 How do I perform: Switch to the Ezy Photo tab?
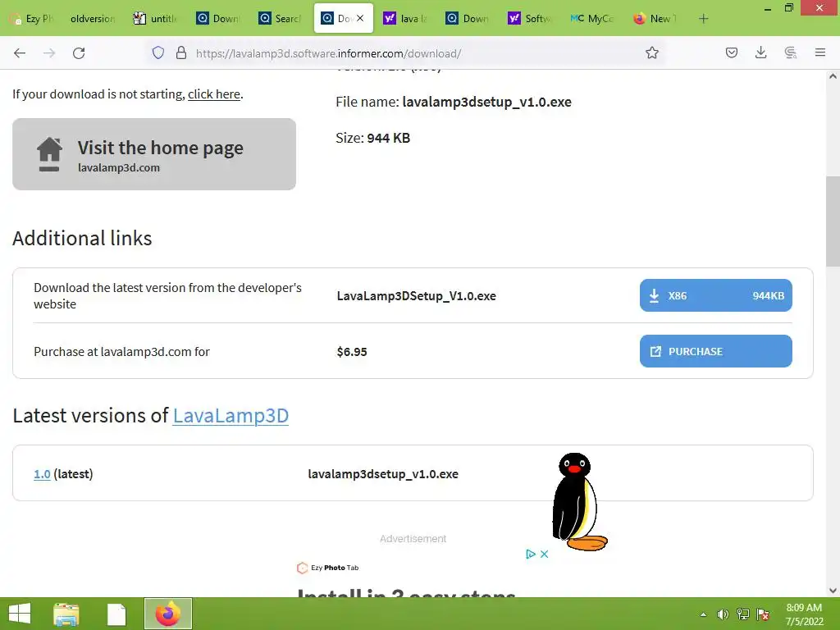(x=32, y=19)
